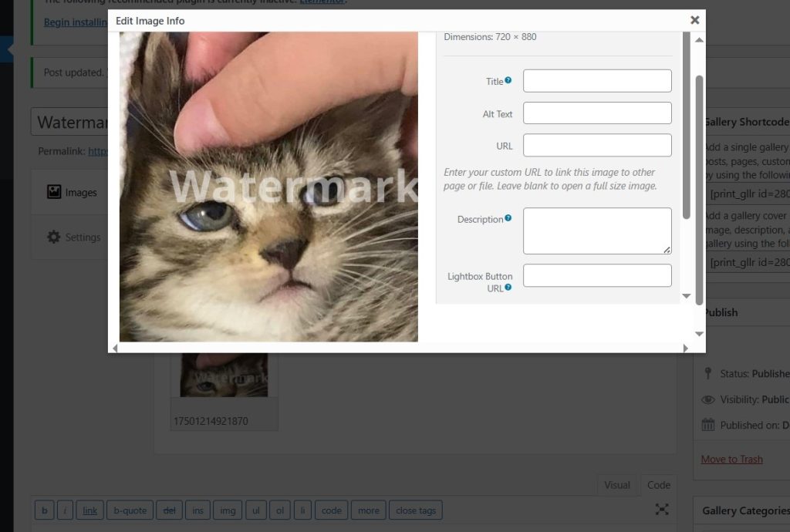Open the Images tab

[x=72, y=192]
